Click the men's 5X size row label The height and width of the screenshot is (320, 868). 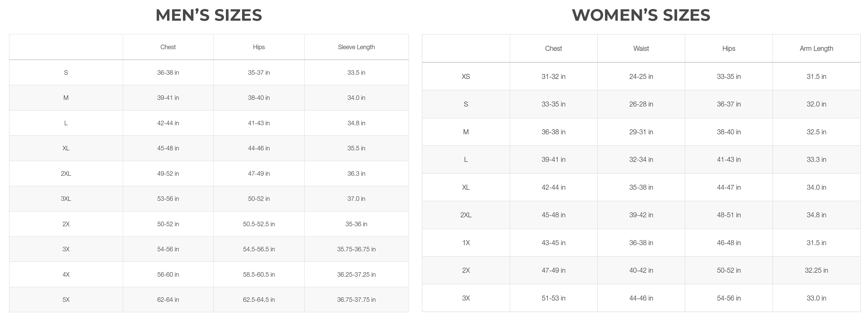pos(66,300)
